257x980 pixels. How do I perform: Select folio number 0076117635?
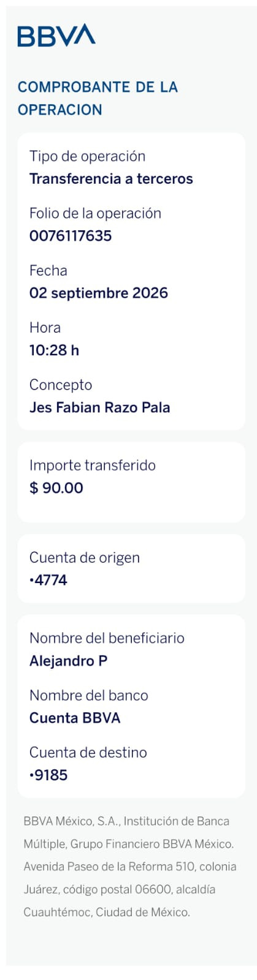coord(71,236)
